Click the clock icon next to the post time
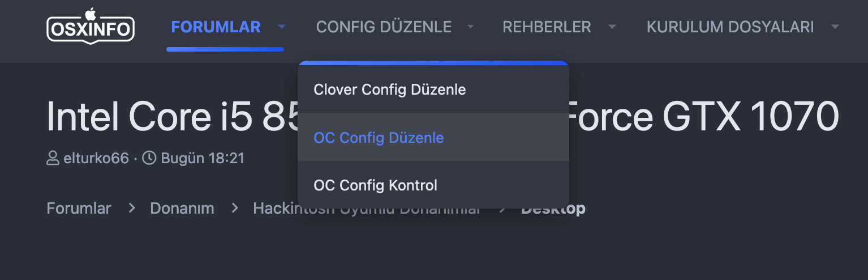 pos(149,158)
